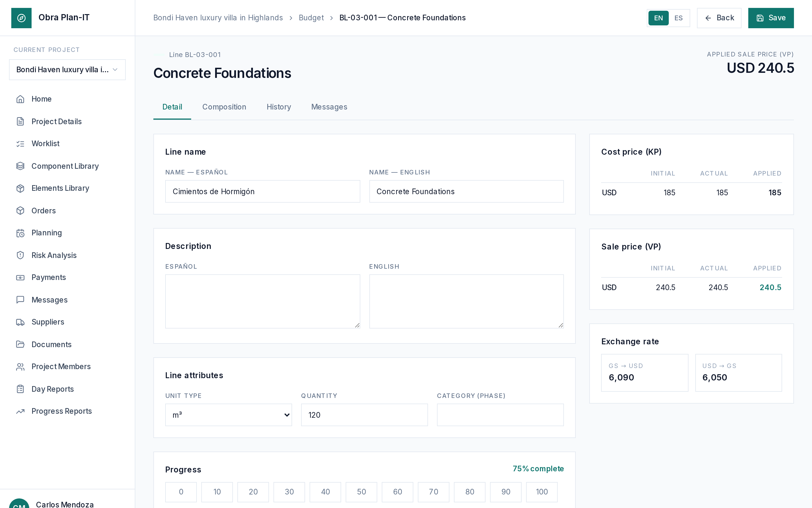The height and width of the screenshot is (508, 812).
Task: Click the Documents folder icon
Action: pos(21,344)
